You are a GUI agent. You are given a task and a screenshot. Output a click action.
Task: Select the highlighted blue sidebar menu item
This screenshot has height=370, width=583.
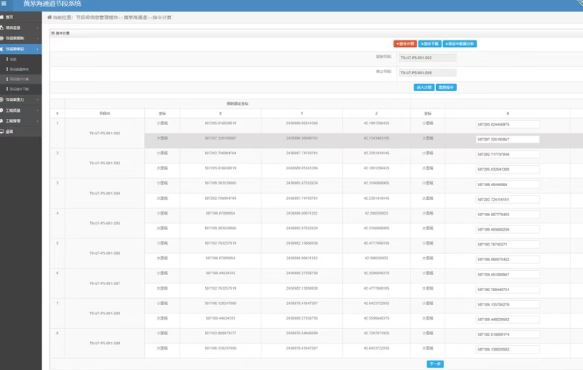point(21,49)
